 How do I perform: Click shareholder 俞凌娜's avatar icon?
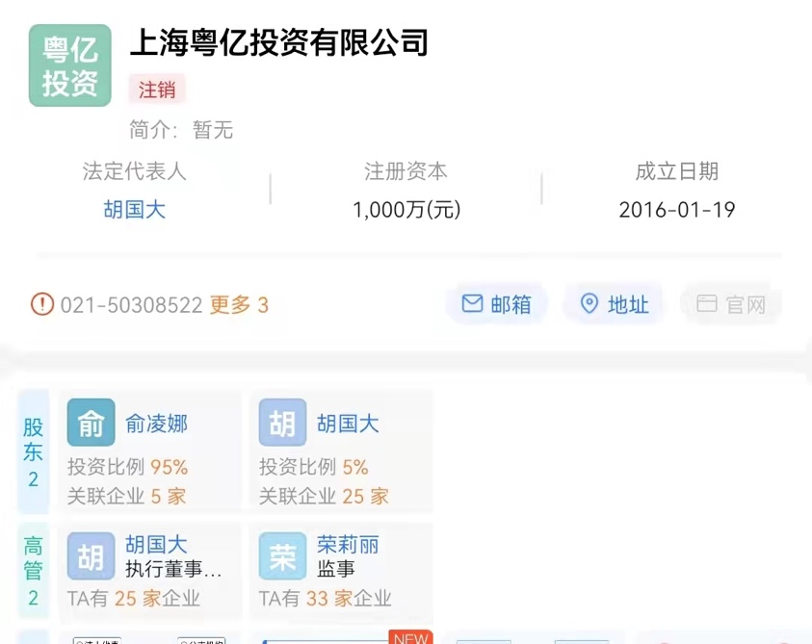pyautogui.click(x=90, y=422)
